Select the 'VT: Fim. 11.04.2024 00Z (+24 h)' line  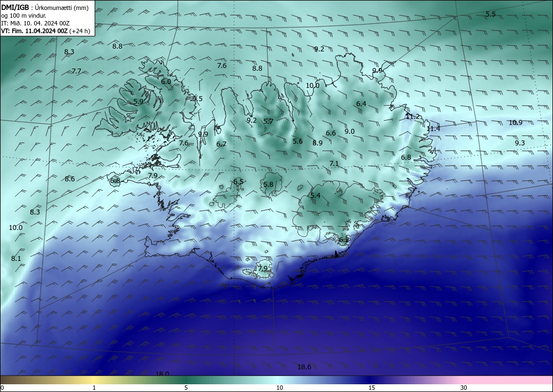(x=45, y=31)
